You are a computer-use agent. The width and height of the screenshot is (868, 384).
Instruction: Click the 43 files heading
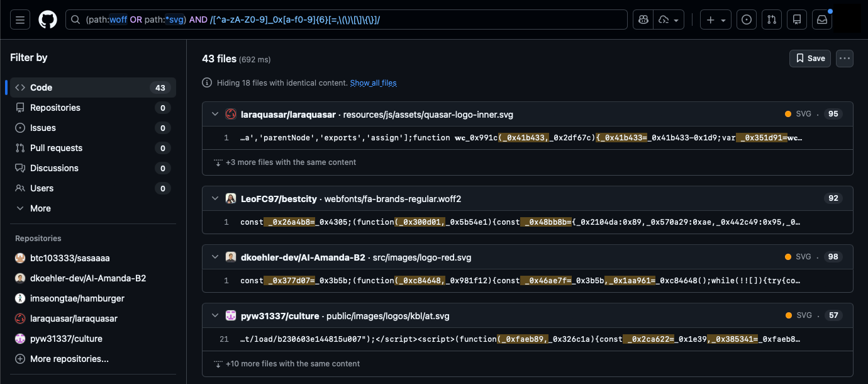(x=219, y=59)
